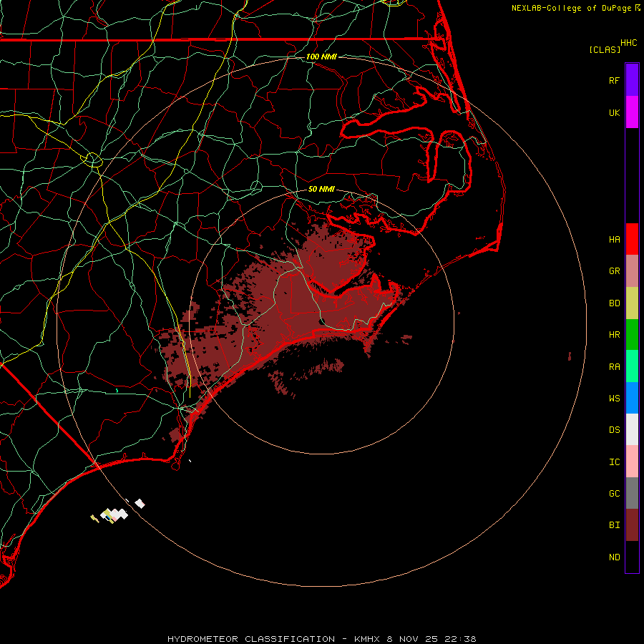Click the NEXLAB-College of DuPage credit text
This screenshot has height=644, width=644.
tap(571, 8)
